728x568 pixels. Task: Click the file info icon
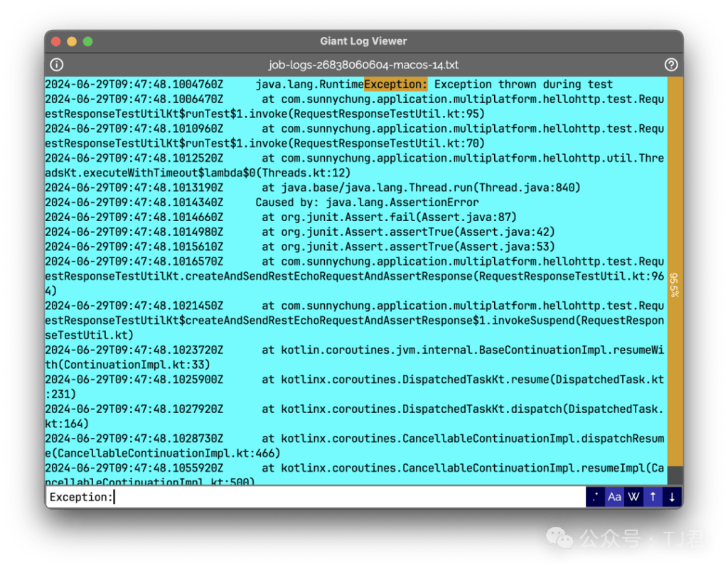(58, 65)
